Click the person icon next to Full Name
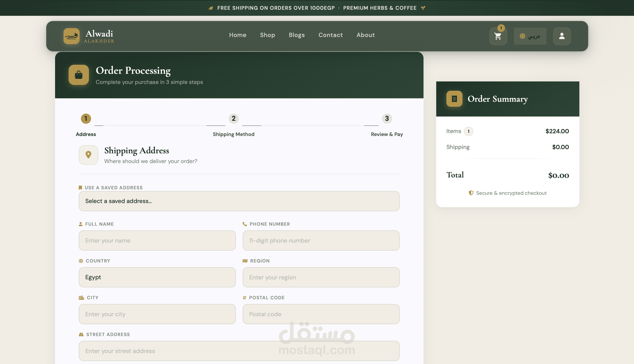 pos(81,224)
